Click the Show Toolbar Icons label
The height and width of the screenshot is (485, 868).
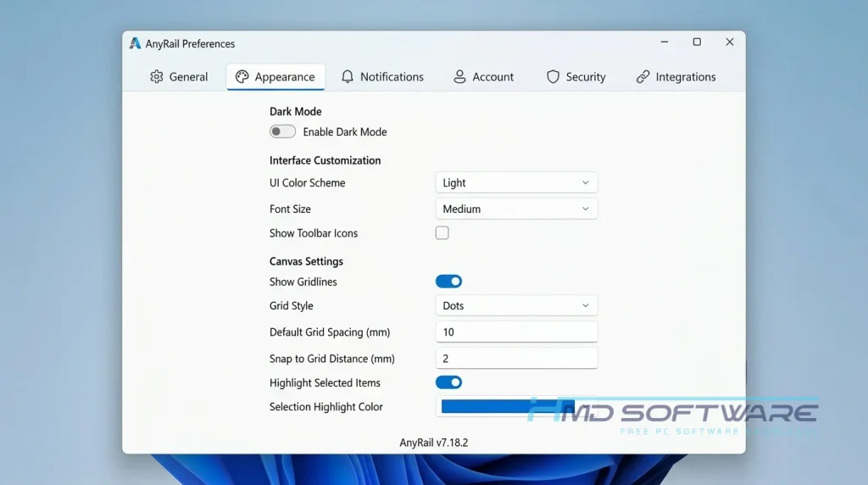314,233
